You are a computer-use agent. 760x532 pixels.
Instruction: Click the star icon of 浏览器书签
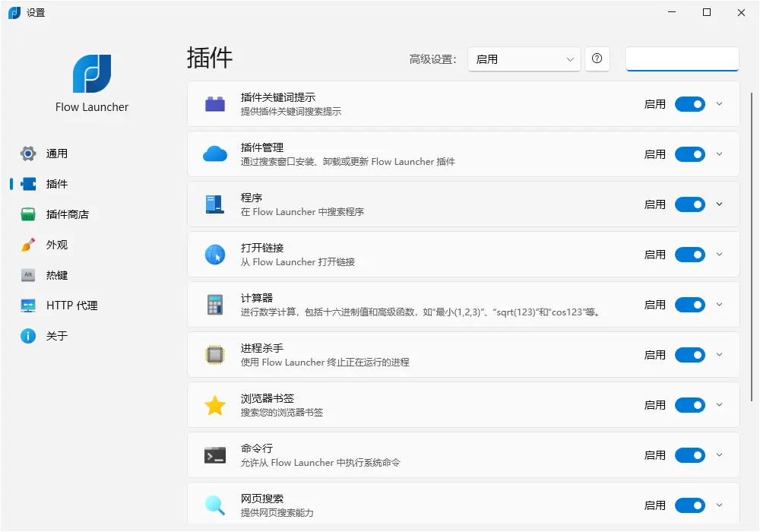(x=215, y=405)
